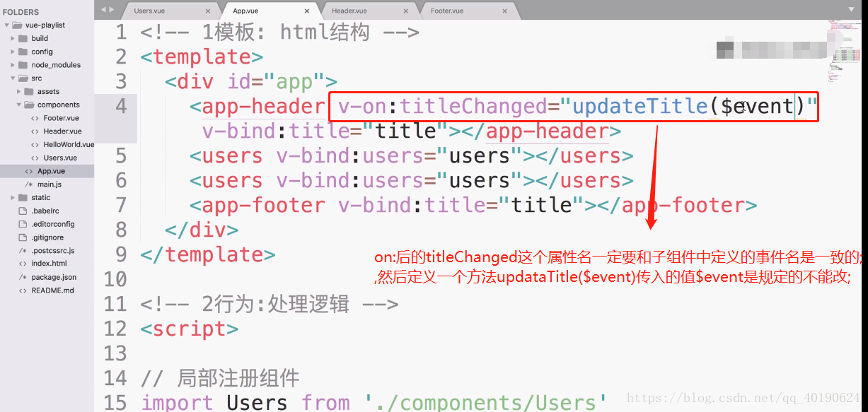
Task: Click the back tab navigation arrow
Action: coord(103,9)
